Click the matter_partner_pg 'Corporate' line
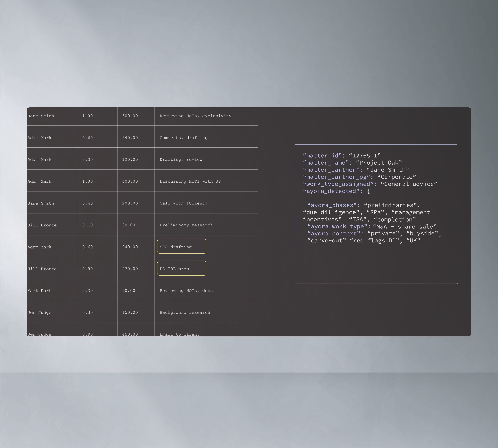The height and width of the screenshot is (448, 498). (x=359, y=177)
